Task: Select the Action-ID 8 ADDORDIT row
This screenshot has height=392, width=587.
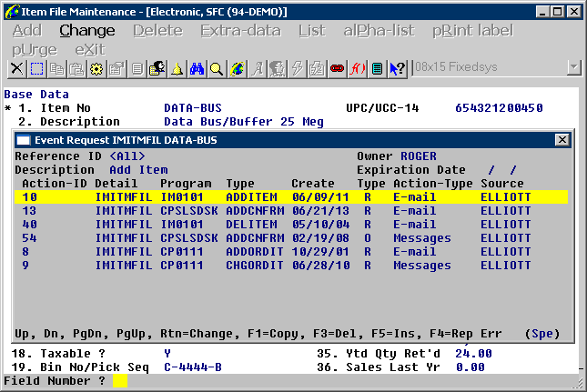Action: (x=291, y=252)
